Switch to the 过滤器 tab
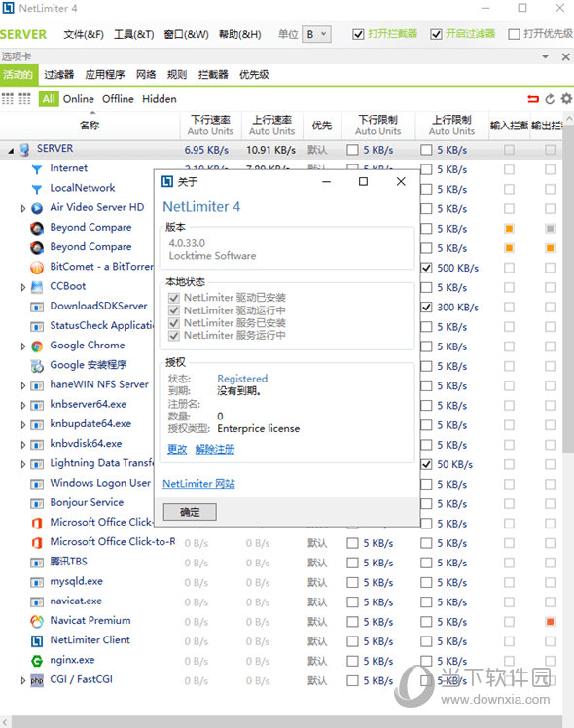This screenshot has height=728, width=574. pyautogui.click(x=59, y=75)
